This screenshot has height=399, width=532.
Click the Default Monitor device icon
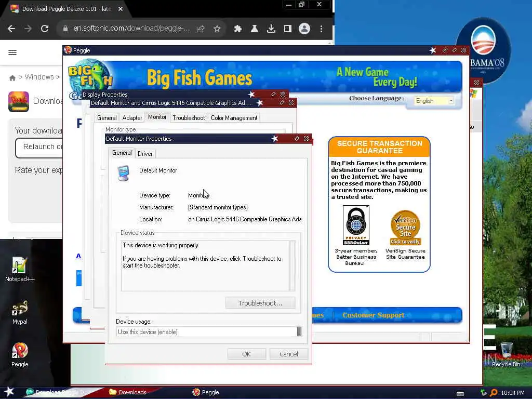pos(123,173)
